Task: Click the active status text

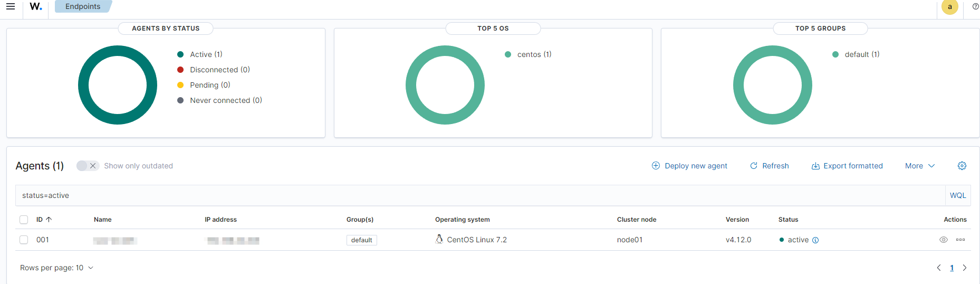Action: pyautogui.click(x=798, y=240)
